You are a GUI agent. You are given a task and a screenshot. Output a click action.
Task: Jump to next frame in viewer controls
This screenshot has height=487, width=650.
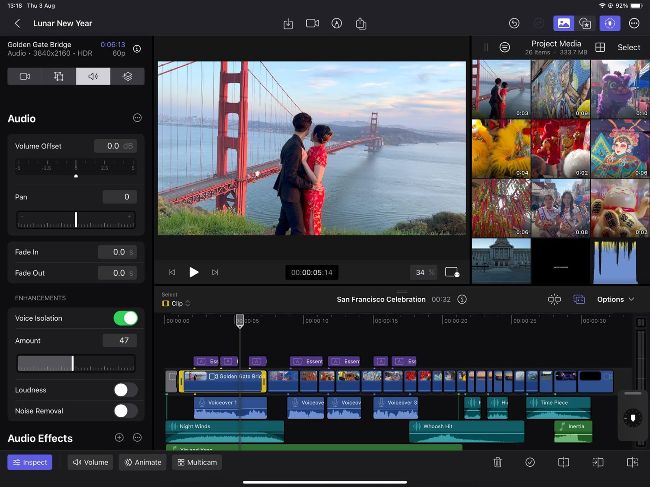(215, 272)
